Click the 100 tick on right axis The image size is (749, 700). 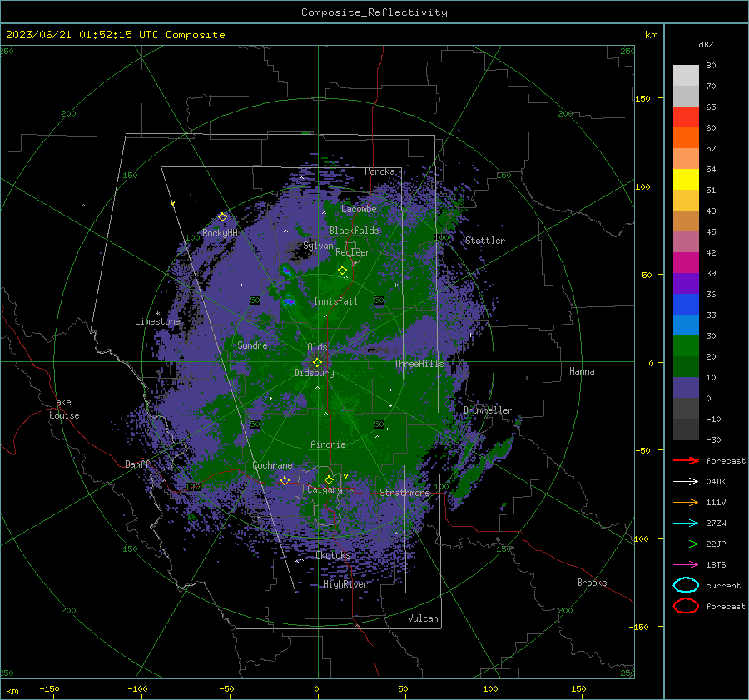click(x=642, y=186)
